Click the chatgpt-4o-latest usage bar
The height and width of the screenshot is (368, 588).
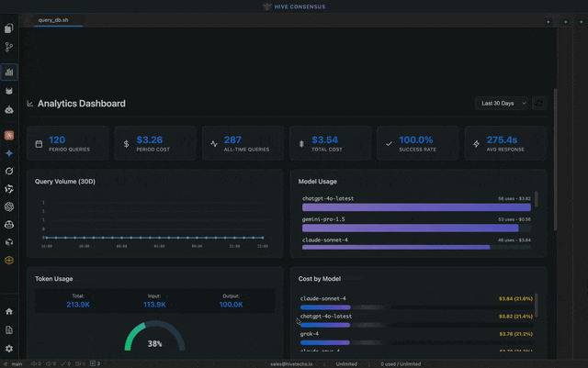point(416,207)
